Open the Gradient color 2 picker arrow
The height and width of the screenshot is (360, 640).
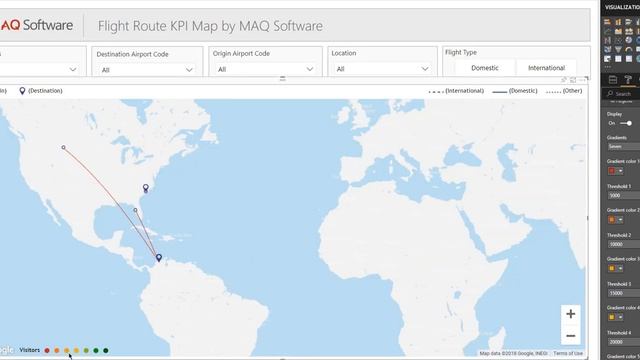(620, 220)
